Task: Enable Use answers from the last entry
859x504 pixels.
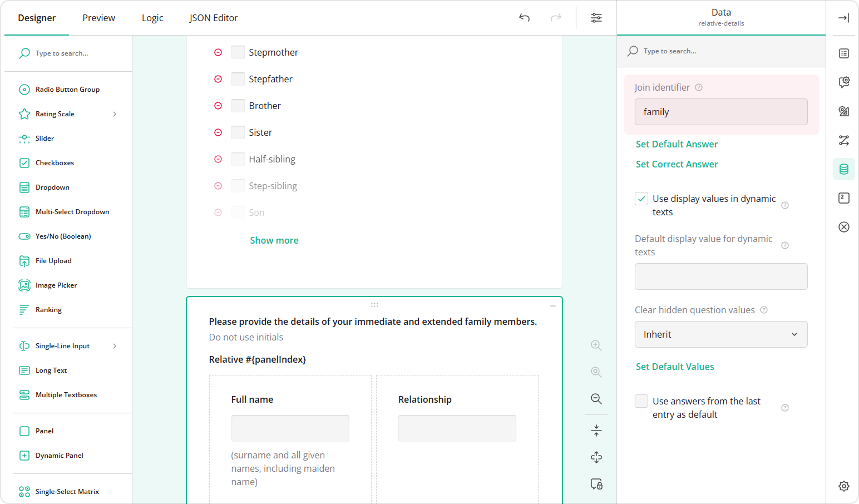Action: pyautogui.click(x=641, y=401)
